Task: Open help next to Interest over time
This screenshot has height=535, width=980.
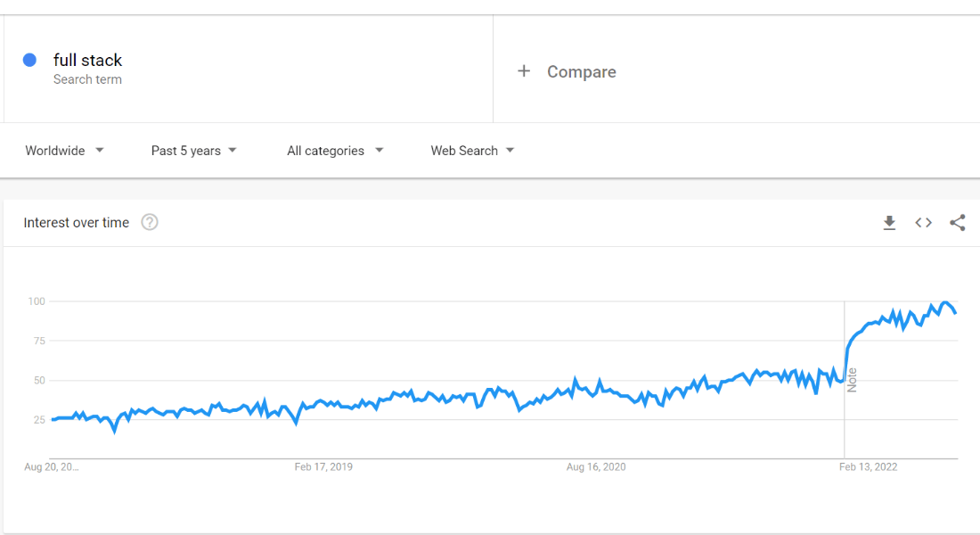Action: click(150, 223)
